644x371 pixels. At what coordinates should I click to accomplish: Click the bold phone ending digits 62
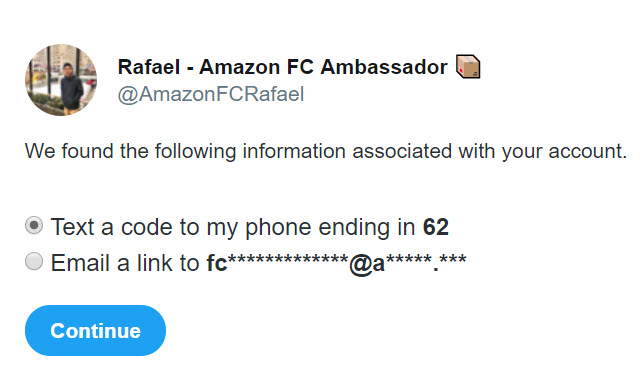coord(436,227)
